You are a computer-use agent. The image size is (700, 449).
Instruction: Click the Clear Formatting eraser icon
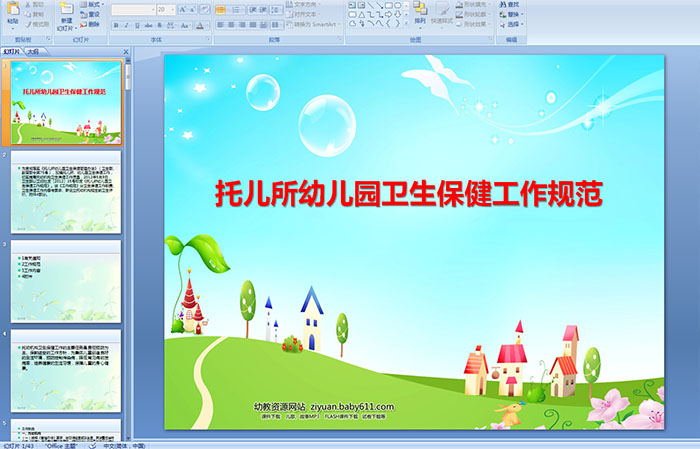[205, 9]
